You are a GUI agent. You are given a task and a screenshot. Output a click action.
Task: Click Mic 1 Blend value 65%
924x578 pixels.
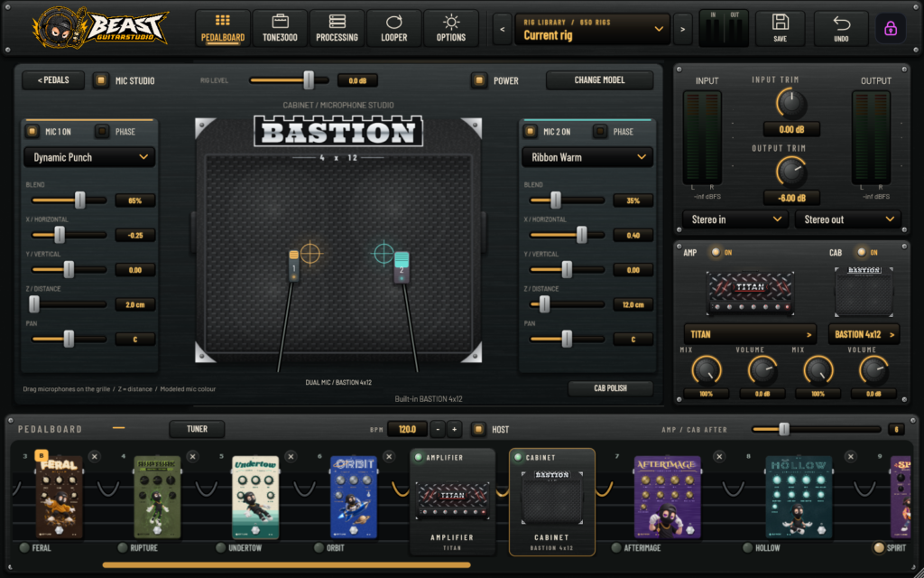pos(135,200)
